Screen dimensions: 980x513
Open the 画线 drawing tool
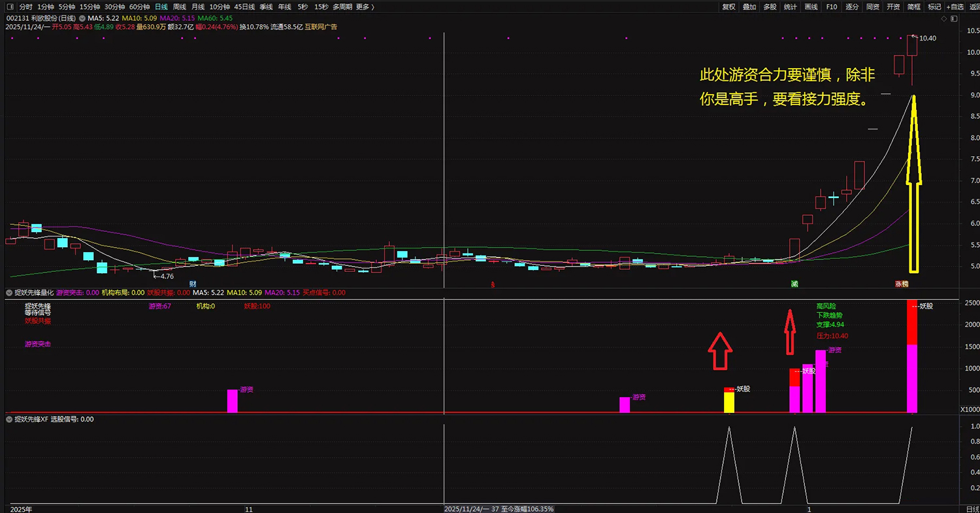tap(810, 7)
